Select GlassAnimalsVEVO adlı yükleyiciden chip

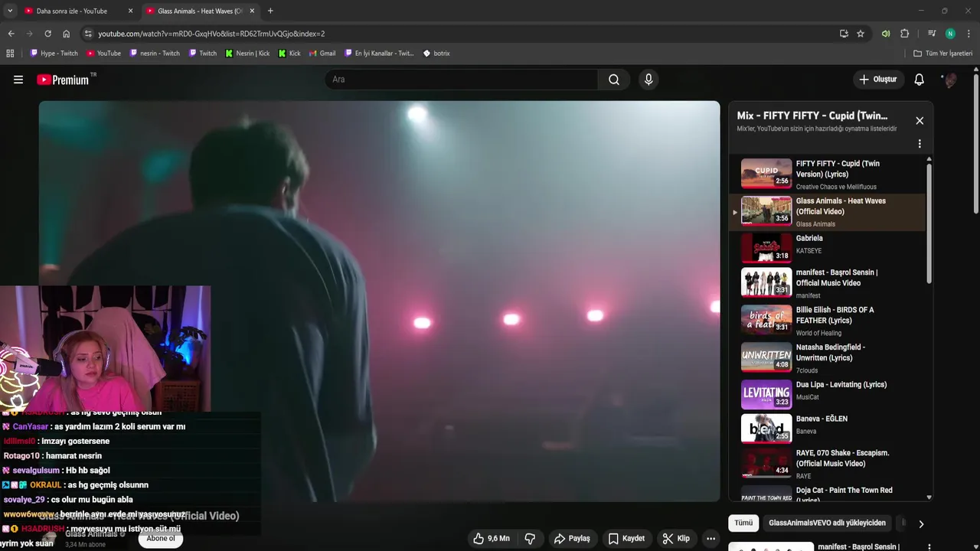point(827,523)
